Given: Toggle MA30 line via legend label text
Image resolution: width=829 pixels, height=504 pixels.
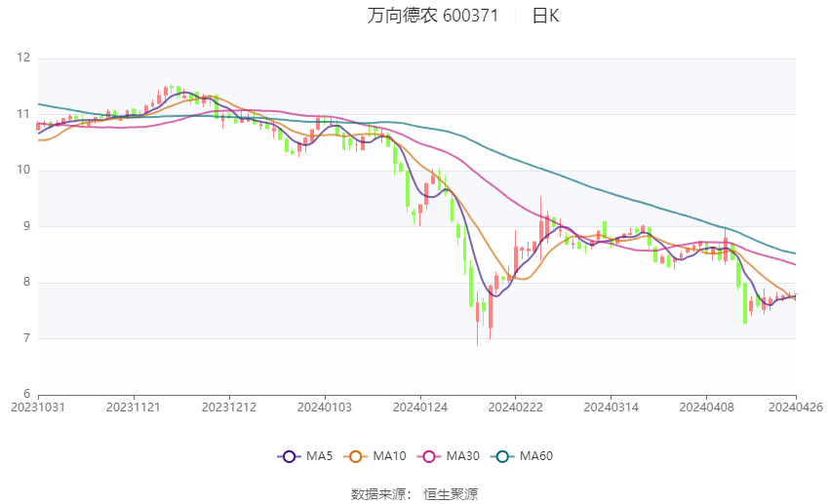Looking at the screenshot, I should [461, 455].
